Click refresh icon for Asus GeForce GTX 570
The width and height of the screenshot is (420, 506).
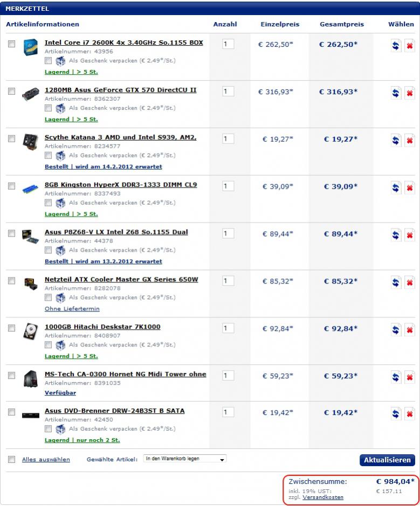(396, 93)
